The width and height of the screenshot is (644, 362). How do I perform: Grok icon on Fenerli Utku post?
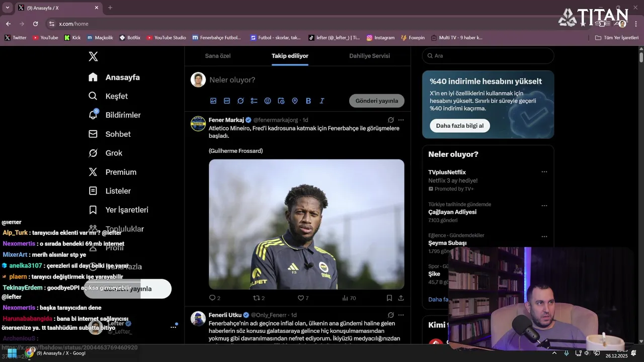[391, 315]
